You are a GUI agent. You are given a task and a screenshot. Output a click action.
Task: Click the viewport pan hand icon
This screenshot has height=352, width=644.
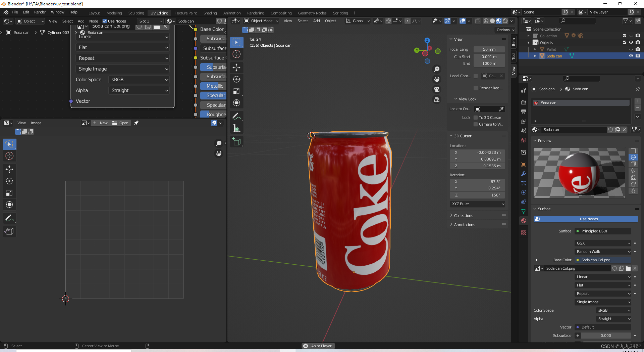pyautogui.click(x=437, y=79)
